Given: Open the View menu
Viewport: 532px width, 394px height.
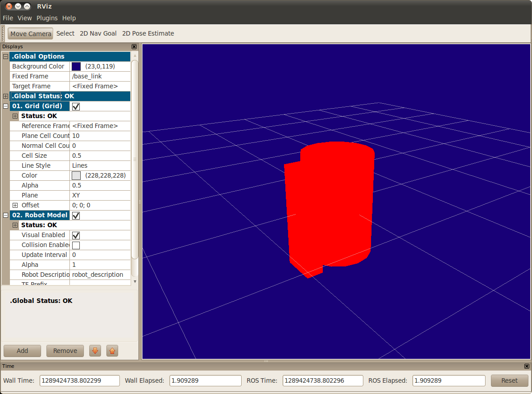Looking at the screenshot, I should coord(24,18).
